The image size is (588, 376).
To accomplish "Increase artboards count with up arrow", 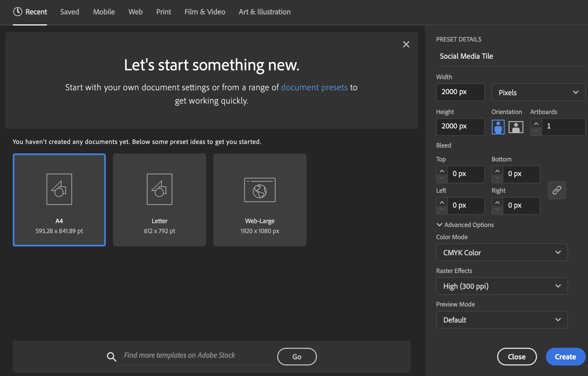I will click(x=536, y=124).
